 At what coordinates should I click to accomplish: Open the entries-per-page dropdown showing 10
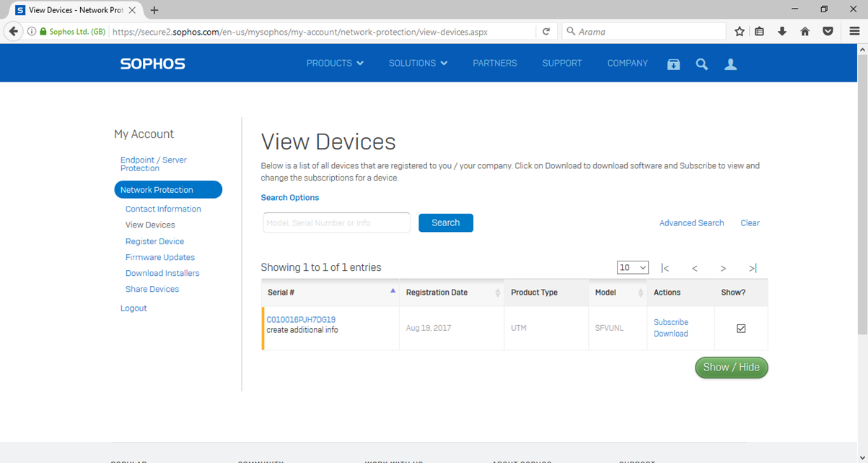[633, 267]
